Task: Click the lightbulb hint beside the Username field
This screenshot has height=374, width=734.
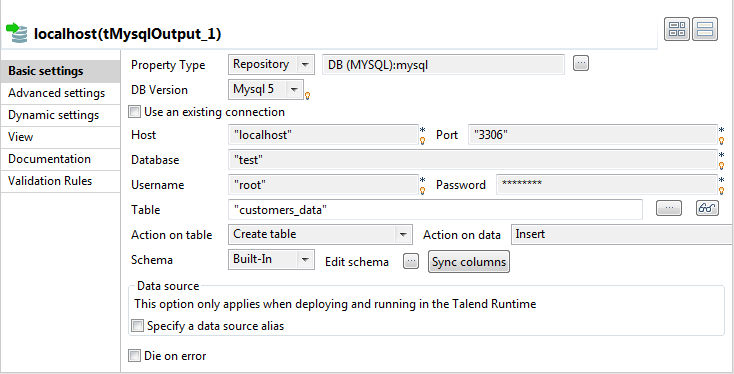Action: point(422,191)
